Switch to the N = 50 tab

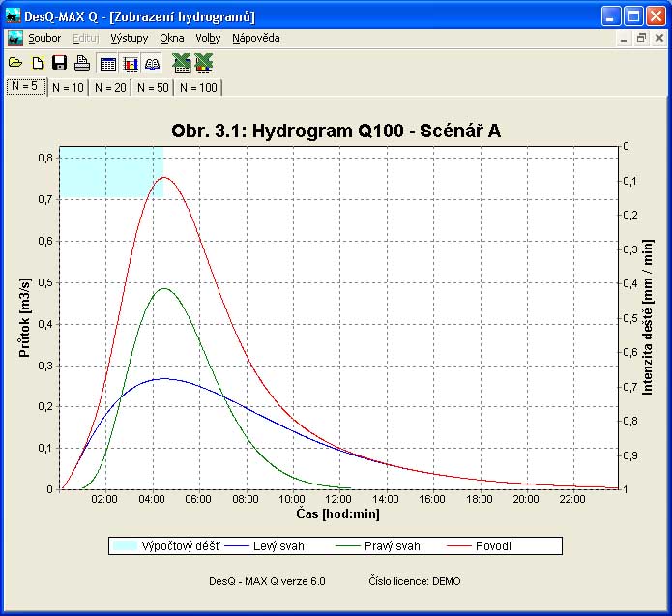coord(153,87)
